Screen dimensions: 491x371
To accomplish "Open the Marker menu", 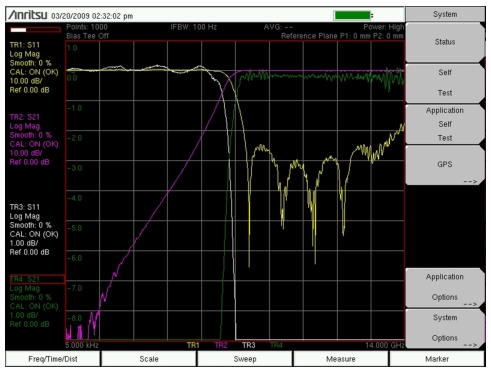I will [437, 359].
